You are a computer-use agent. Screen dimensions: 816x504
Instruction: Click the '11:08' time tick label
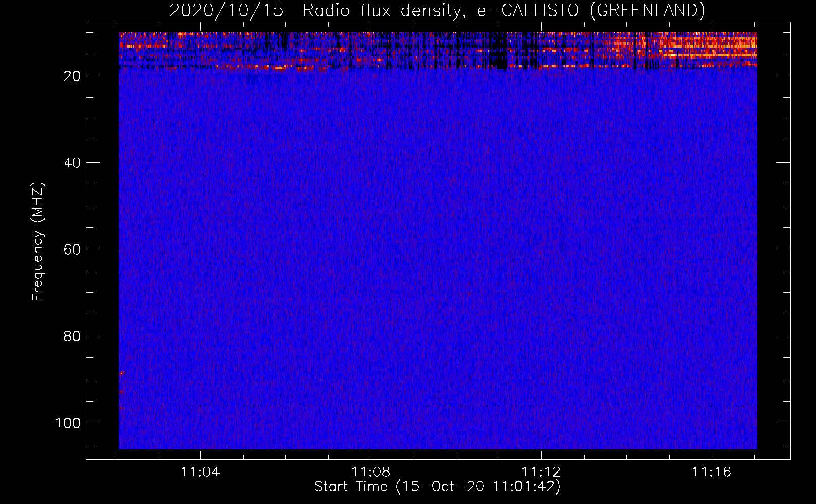371,472
